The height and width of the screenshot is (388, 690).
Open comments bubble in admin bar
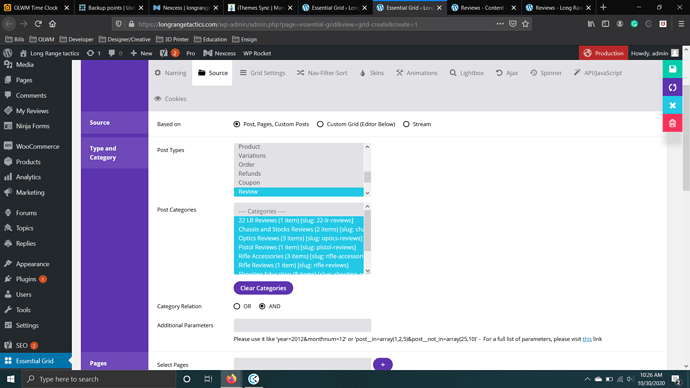click(112, 53)
